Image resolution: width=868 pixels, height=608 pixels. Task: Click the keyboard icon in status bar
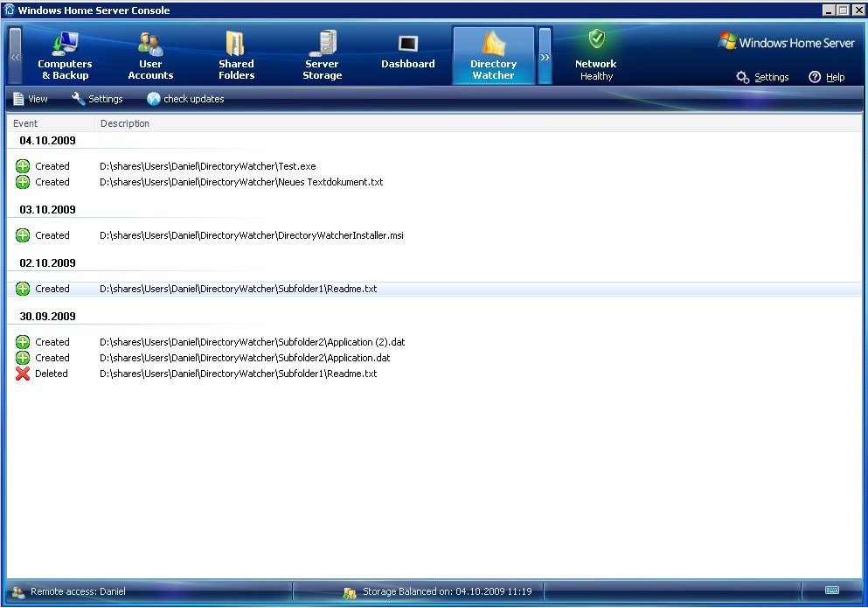[x=831, y=591]
